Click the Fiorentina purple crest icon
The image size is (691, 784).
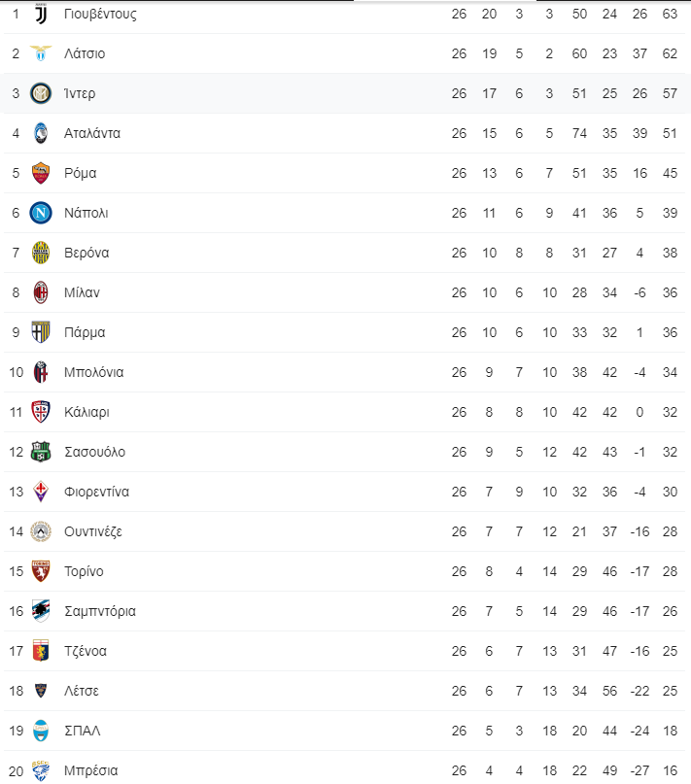(x=41, y=492)
